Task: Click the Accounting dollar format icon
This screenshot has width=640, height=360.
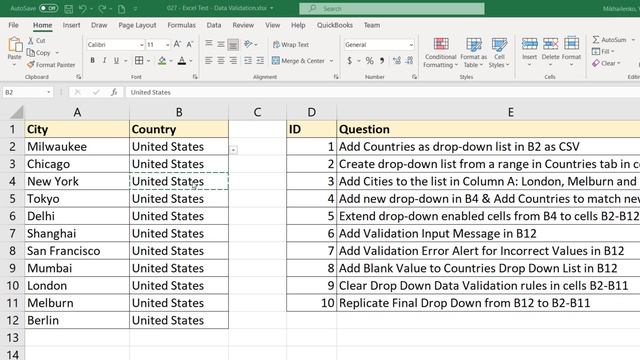Action: (x=349, y=60)
